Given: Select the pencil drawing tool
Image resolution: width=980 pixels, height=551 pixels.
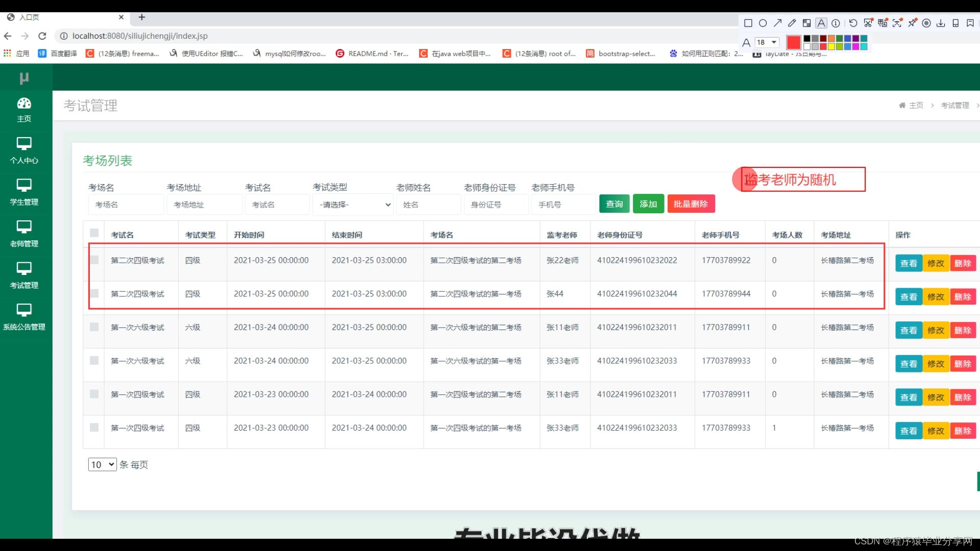Looking at the screenshot, I should 792,23.
